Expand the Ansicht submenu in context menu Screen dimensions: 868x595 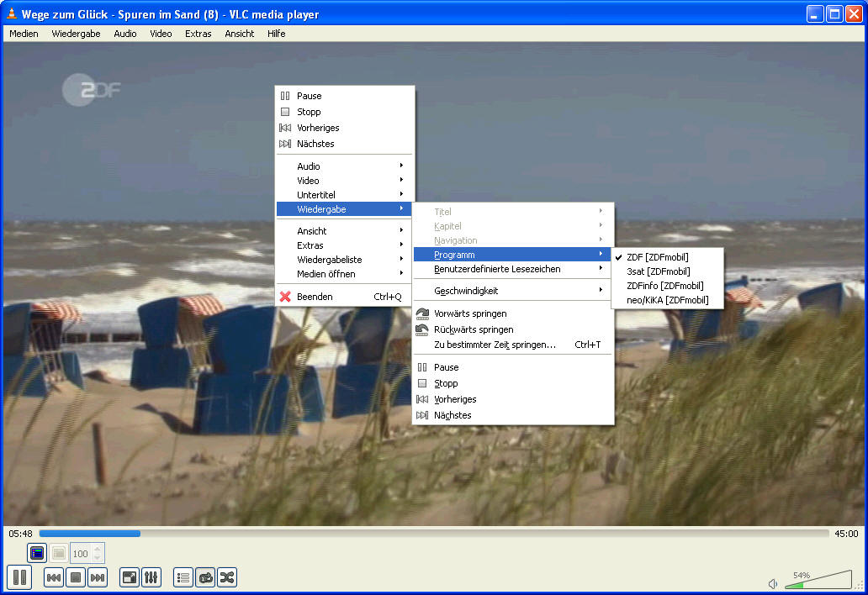[x=344, y=230]
